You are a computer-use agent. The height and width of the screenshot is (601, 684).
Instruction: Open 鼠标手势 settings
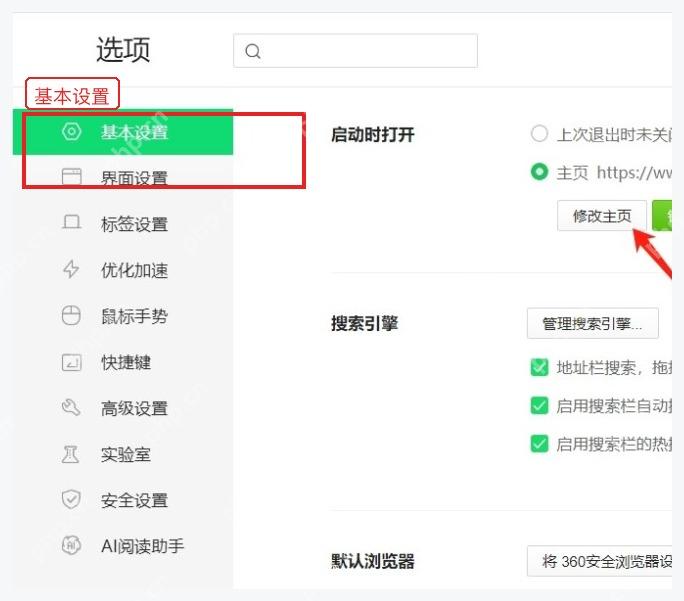pos(123,316)
